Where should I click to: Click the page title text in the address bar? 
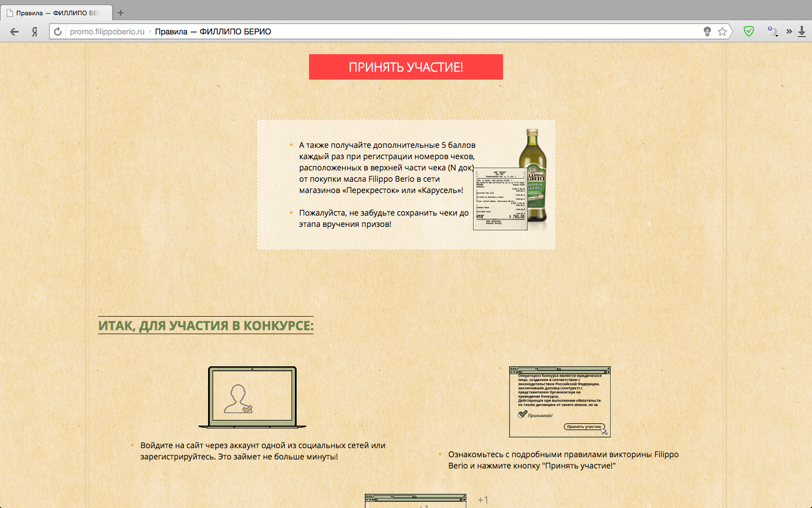click(213, 32)
